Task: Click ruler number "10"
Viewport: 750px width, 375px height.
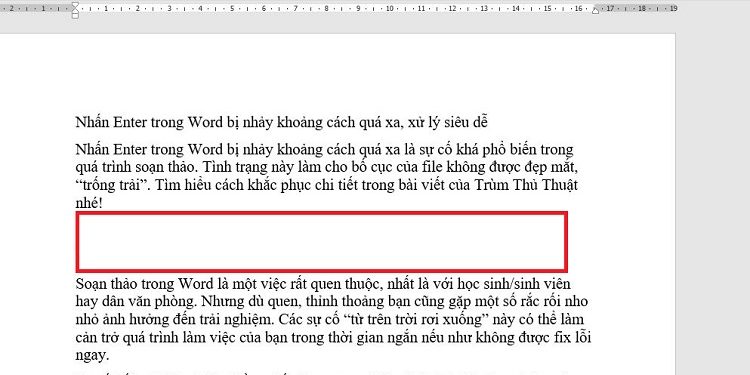Action: tap(389, 8)
